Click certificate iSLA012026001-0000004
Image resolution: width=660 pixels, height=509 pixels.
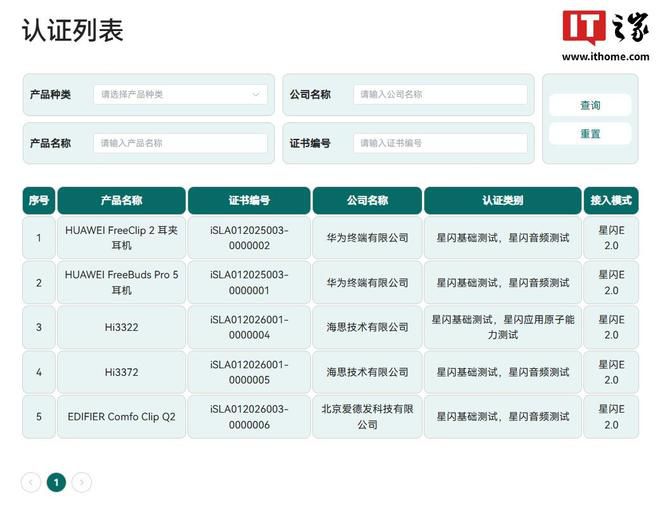249,327
